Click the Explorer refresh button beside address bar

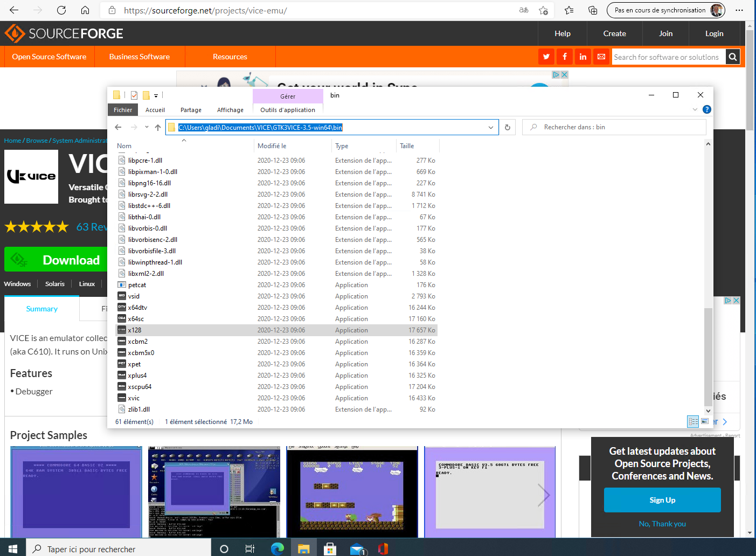[507, 128]
